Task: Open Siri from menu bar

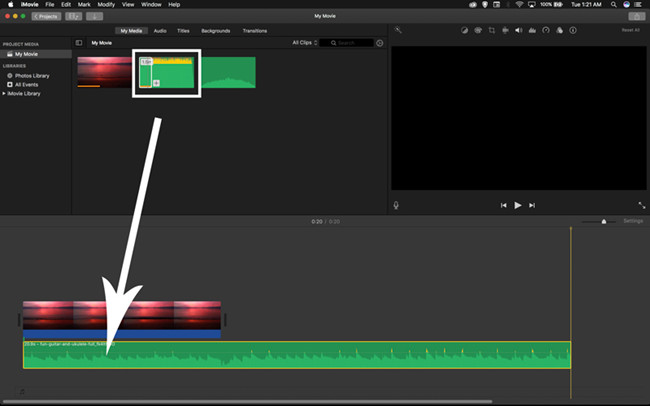Action: (626, 5)
